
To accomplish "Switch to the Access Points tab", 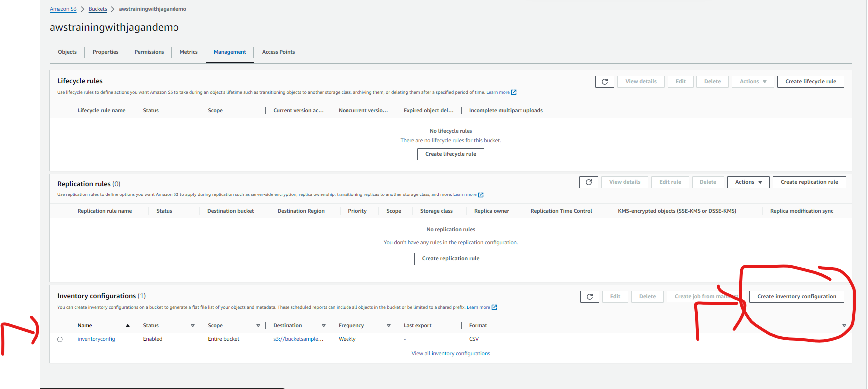I will 278,52.
